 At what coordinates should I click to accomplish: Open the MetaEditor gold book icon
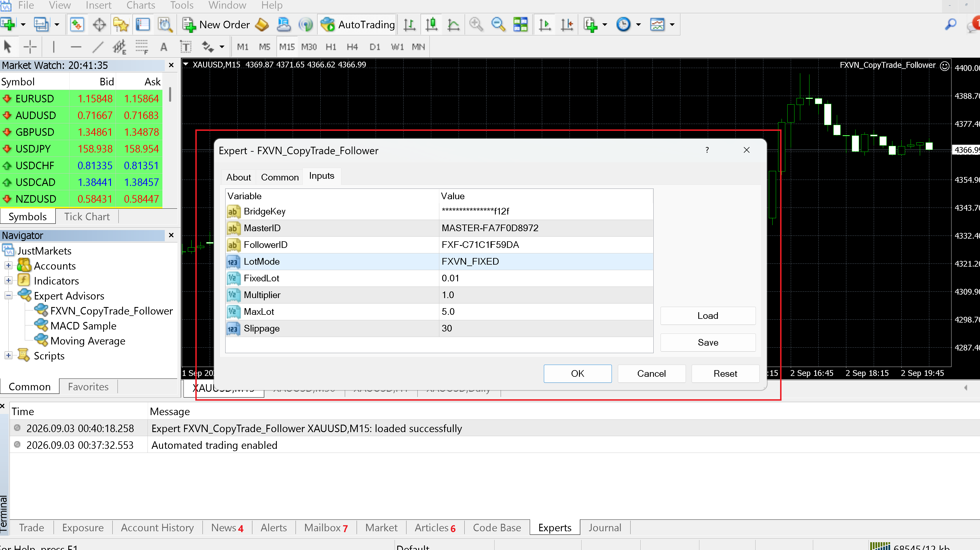point(262,25)
